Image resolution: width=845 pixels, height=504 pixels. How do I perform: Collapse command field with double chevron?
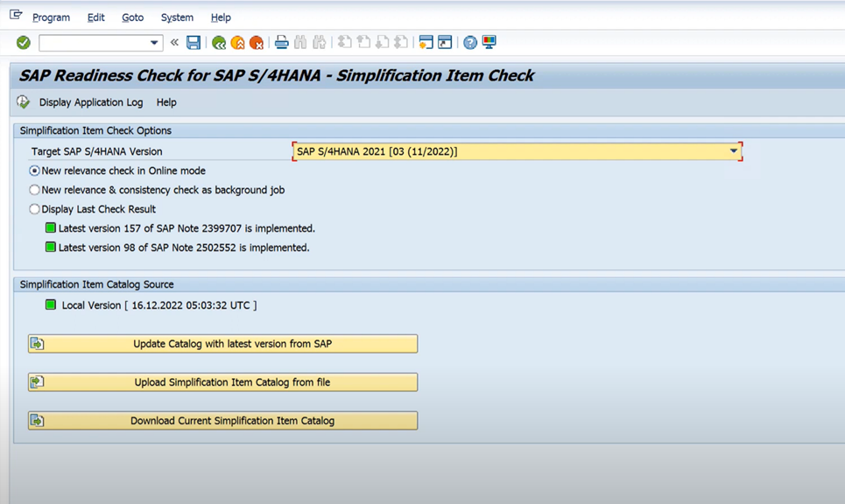tap(174, 42)
